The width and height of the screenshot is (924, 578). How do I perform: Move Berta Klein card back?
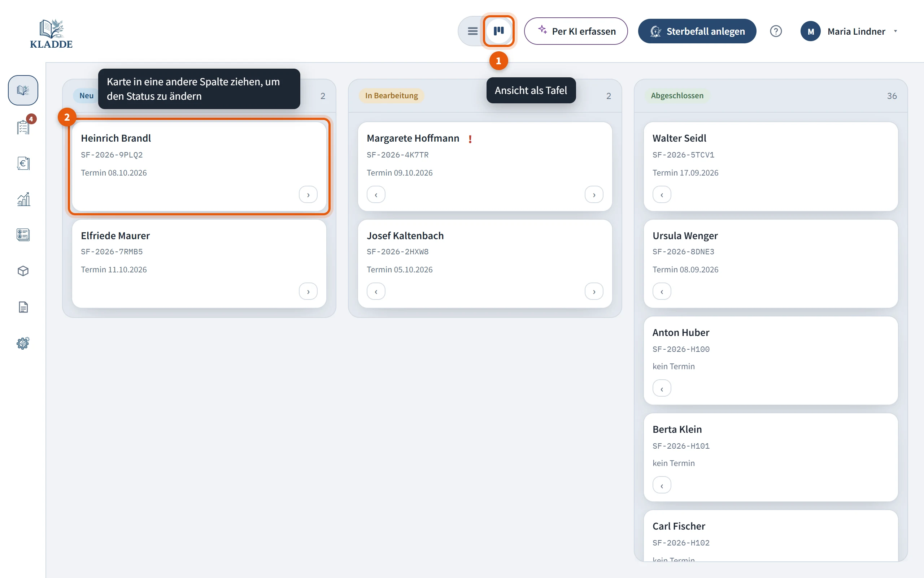[662, 485]
